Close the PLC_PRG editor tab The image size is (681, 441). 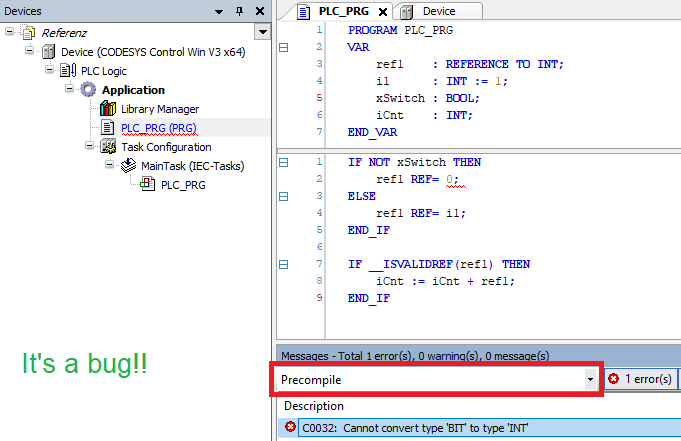click(x=383, y=12)
